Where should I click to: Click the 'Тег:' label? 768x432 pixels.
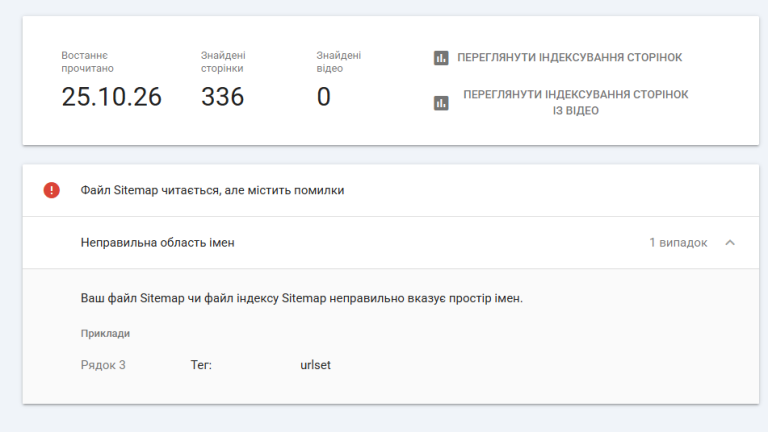coord(201,365)
